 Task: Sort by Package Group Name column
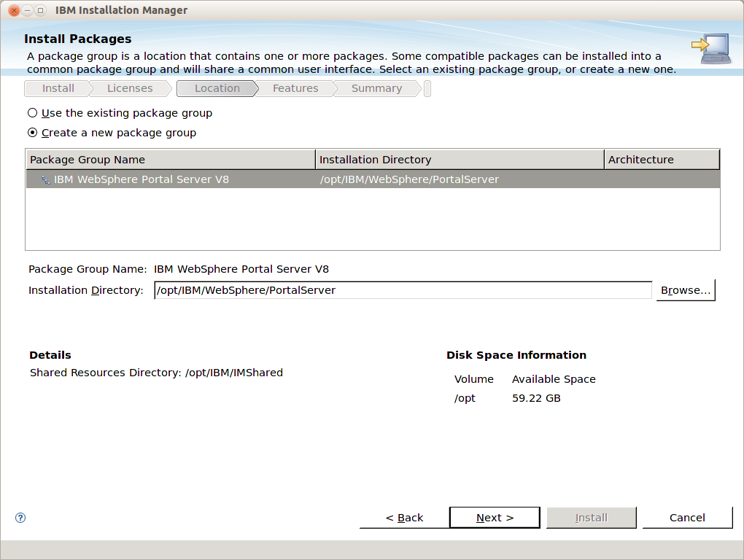(171, 160)
